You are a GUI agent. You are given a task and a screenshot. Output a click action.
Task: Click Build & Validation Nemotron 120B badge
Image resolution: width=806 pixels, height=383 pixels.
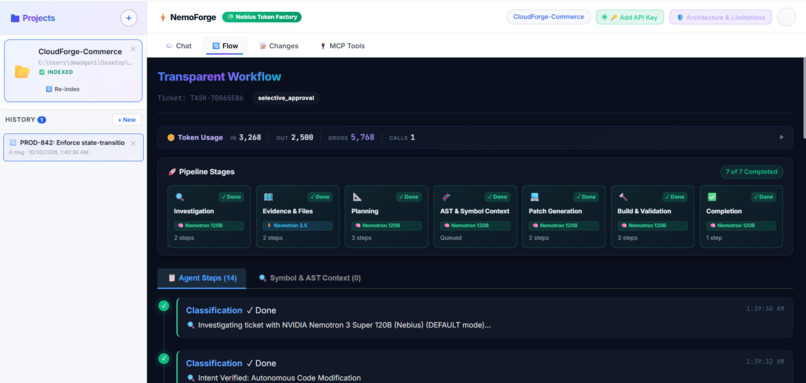point(652,226)
